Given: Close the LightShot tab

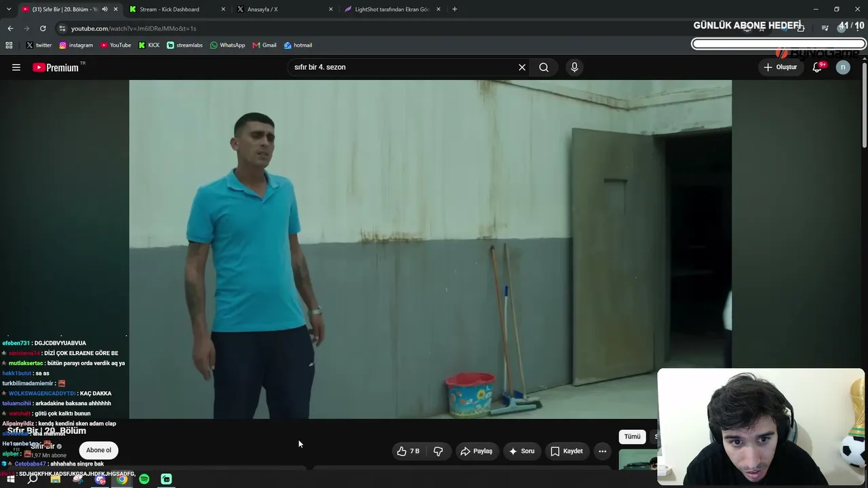Looking at the screenshot, I should (x=439, y=9).
